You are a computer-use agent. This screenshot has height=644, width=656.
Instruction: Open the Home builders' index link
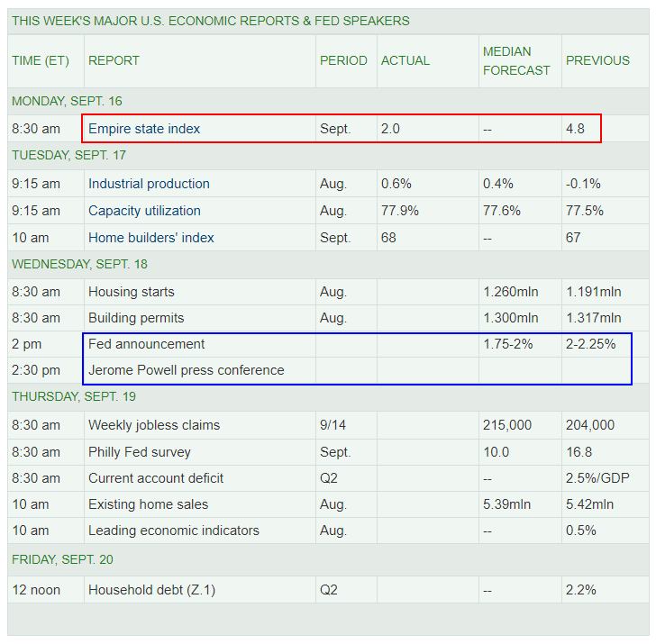click(x=151, y=238)
